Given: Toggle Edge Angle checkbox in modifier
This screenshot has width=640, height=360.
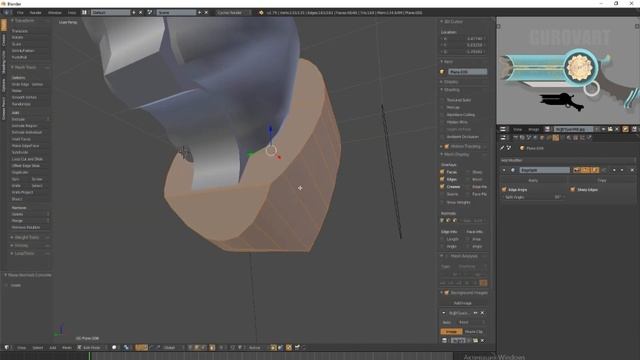Looking at the screenshot, I should (504, 189).
